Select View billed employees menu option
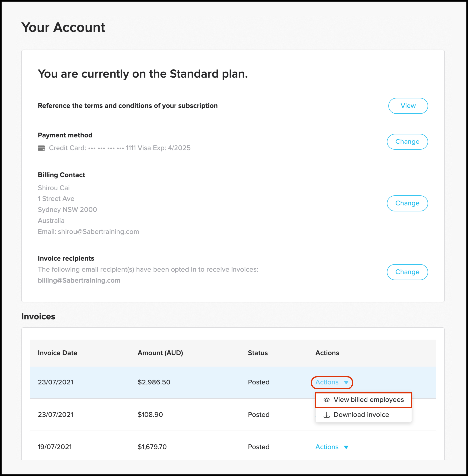The image size is (468, 476). click(368, 400)
